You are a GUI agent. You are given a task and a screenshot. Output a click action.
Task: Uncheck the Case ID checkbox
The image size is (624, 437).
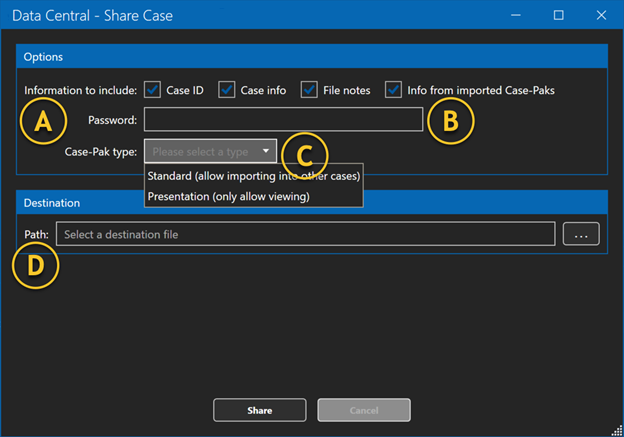pyautogui.click(x=152, y=90)
